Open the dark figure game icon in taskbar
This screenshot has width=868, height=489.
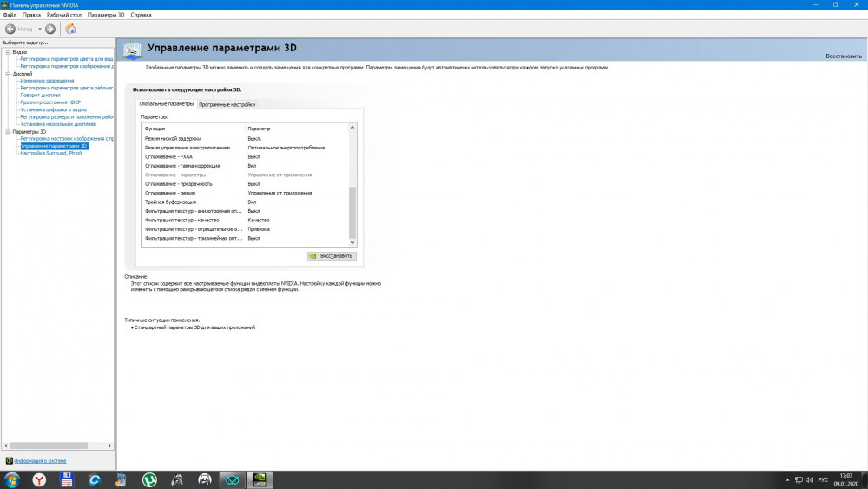point(177,479)
